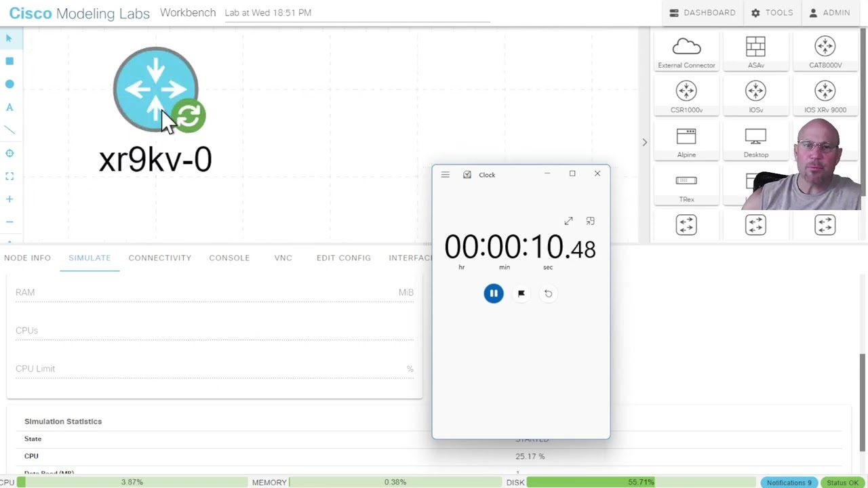
Task: Zoom in with the plus icon
Action: tap(9, 199)
